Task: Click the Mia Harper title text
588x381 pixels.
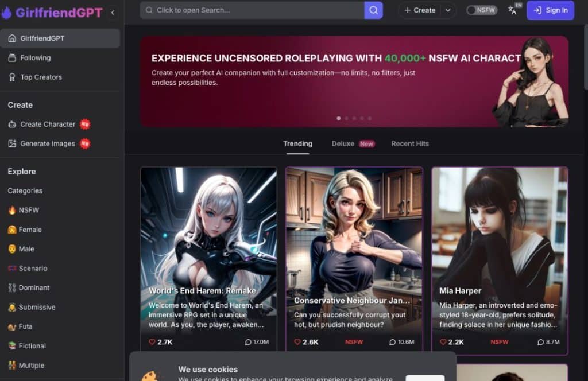Action: pos(460,291)
